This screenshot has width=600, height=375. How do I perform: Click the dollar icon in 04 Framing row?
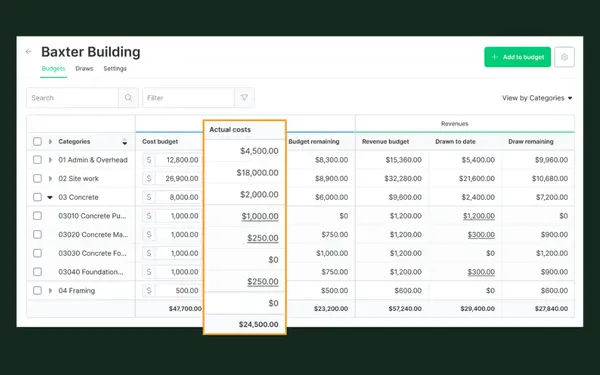149,291
